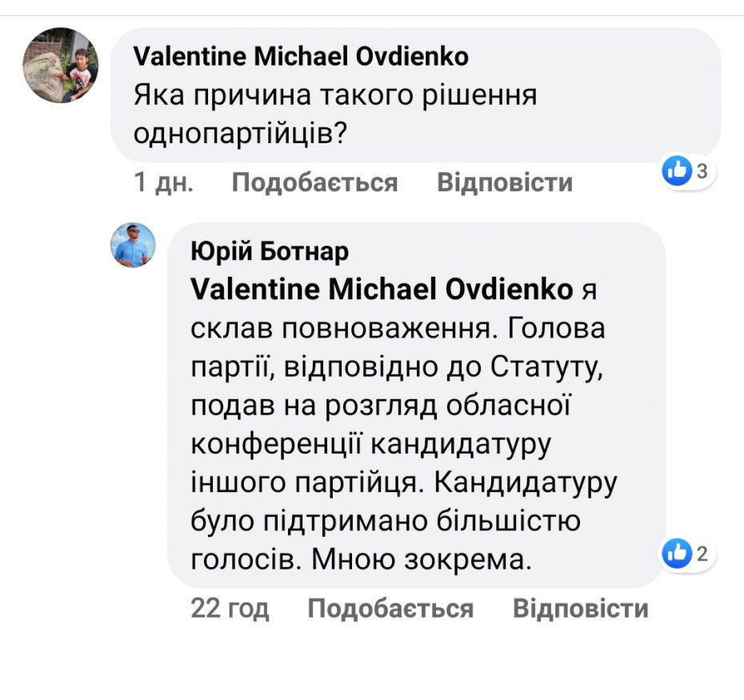Click the word "однопартійців?" in top comment

[x=241, y=134]
